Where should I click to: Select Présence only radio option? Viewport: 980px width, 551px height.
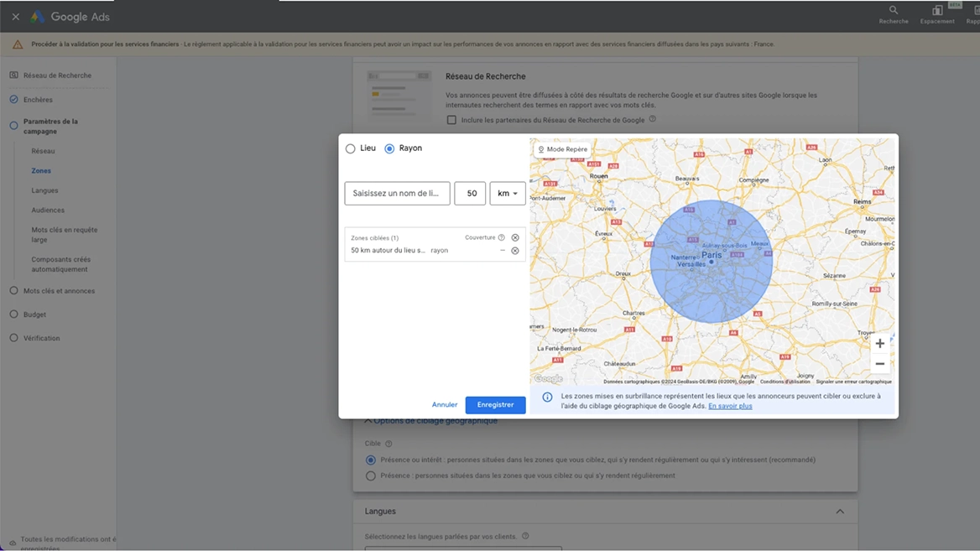371,476
